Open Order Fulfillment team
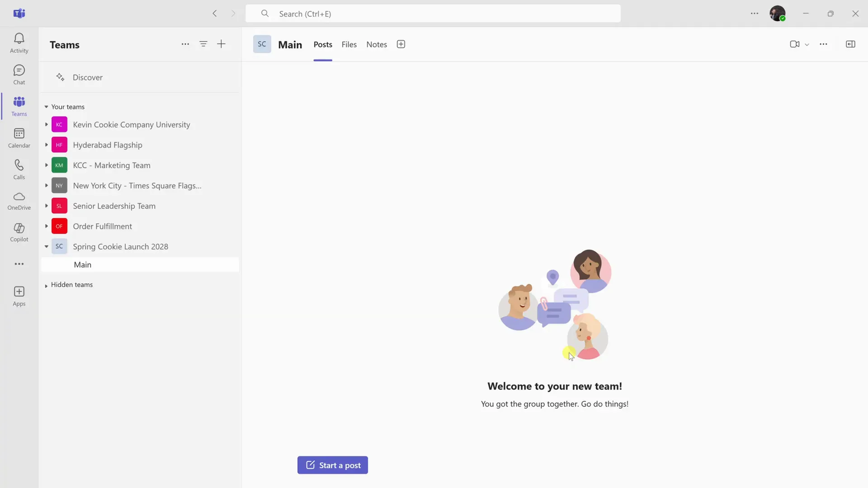This screenshot has height=488, width=868. tap(103, 226)
